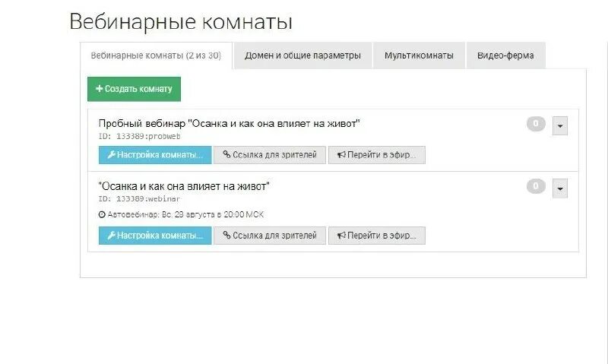
Task: Open the Мультикомнаты tab
Action: tap(419, 55)
